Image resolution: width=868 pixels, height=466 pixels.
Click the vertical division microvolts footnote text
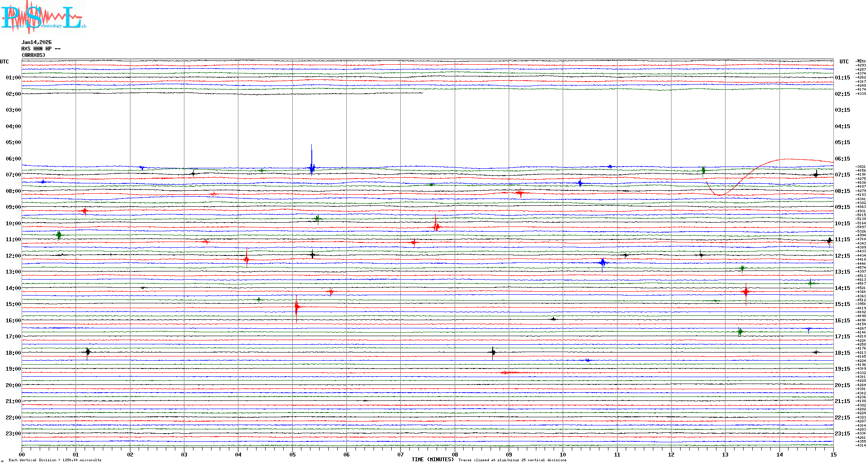(55, 460)
